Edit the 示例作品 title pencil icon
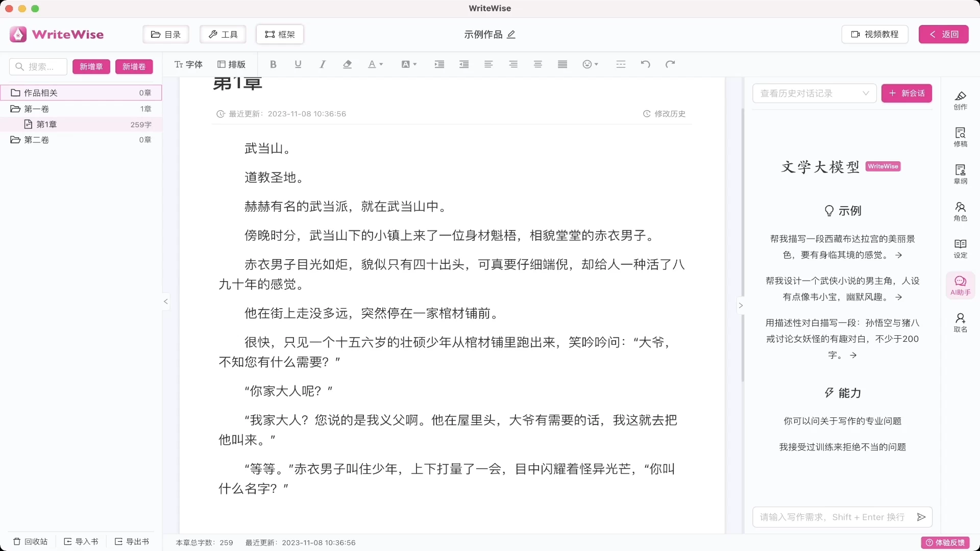This screenshot has height=551, width=980. (511, 34)
